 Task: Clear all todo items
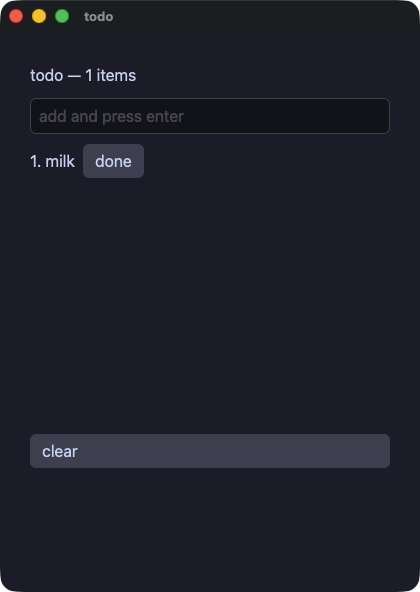tap(210, 451)
